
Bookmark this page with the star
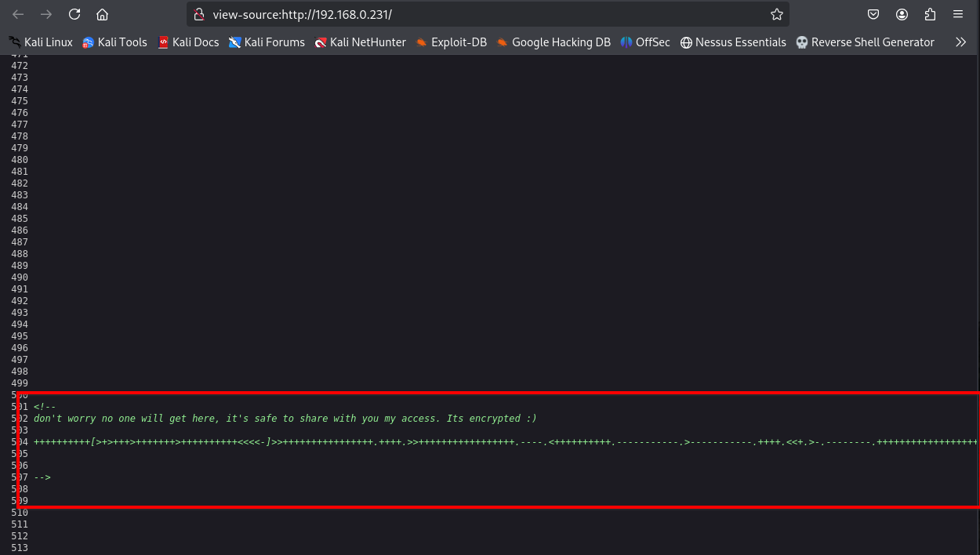coord(776,14)
